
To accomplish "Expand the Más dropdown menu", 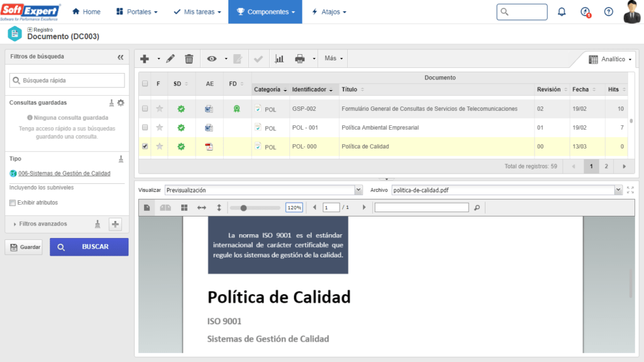I will (333, 59).
